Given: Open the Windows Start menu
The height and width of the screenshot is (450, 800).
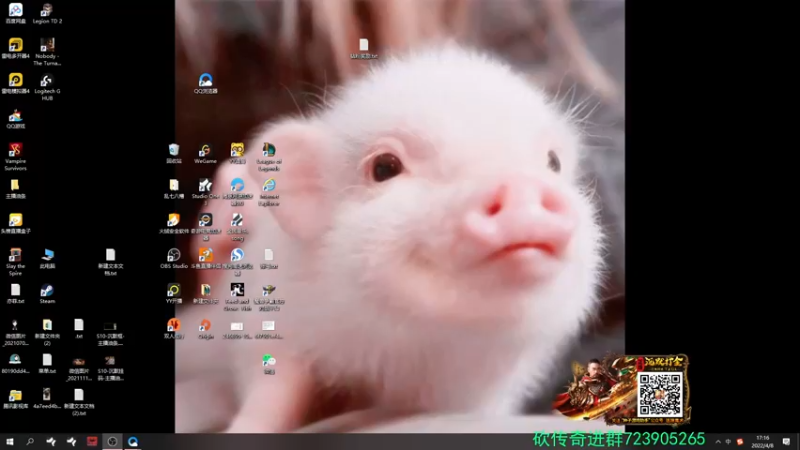Looking at the screenshot, I should point(10,442).
